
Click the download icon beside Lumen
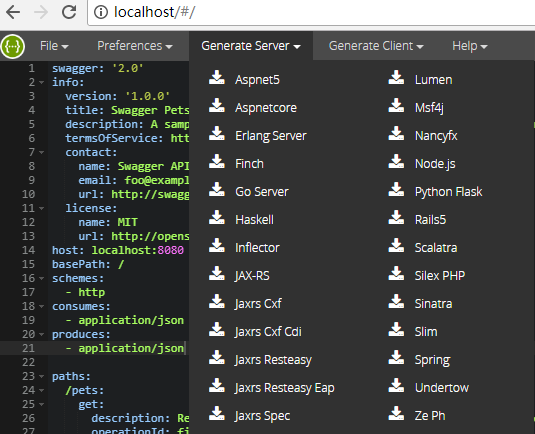[396, 77]
